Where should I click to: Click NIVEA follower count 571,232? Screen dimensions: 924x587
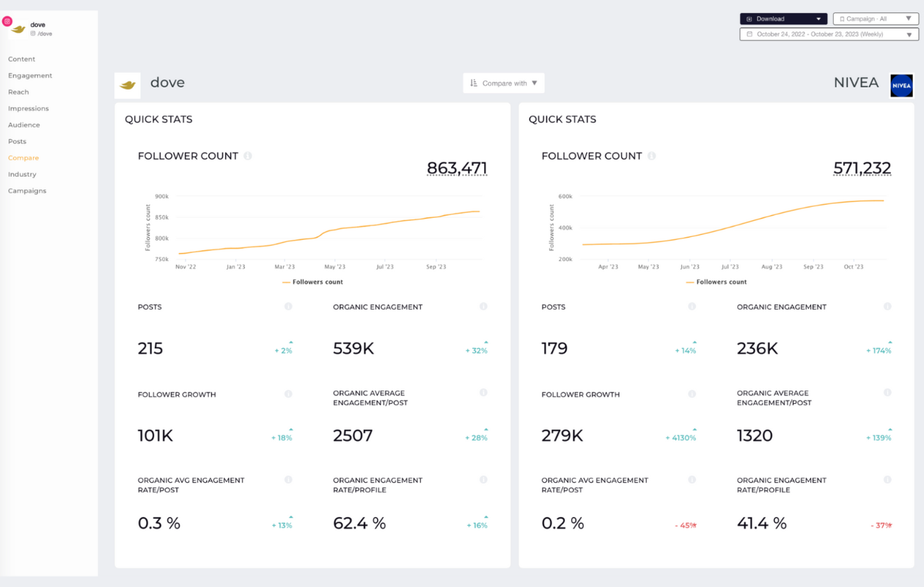[862, 168]
